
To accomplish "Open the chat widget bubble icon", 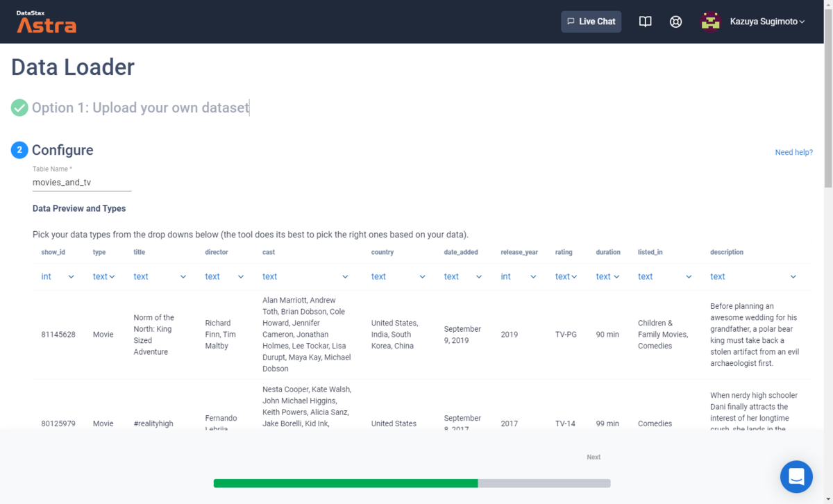I will tap(796, 477).
